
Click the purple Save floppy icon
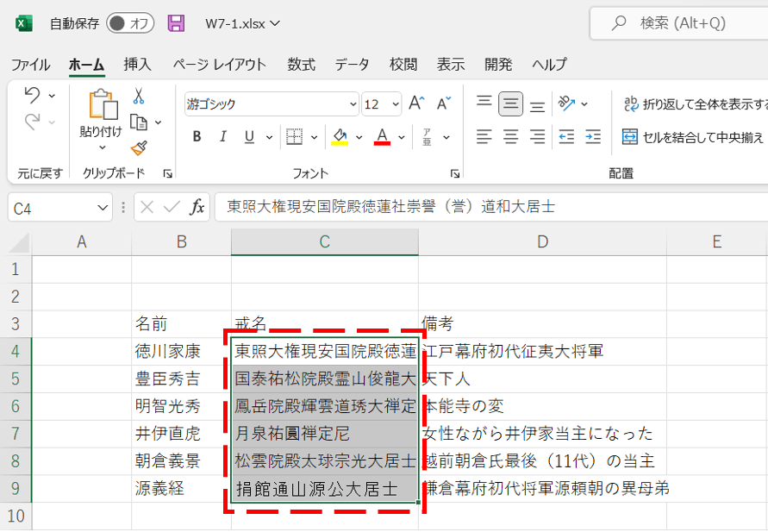click(x=176, y=23)
